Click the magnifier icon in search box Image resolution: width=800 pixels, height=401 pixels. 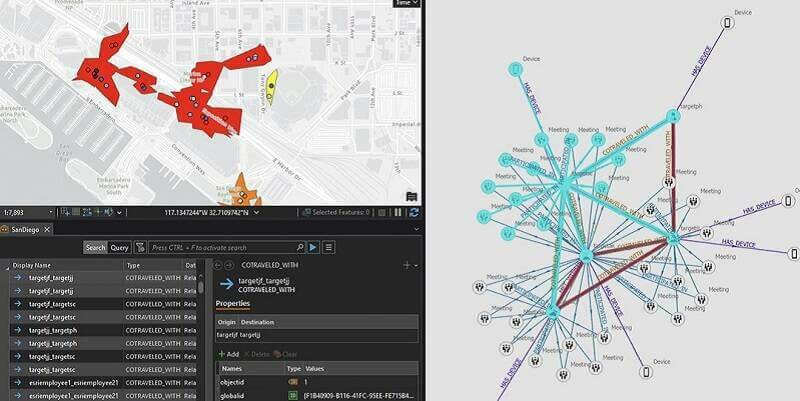(x=300, y=247)
